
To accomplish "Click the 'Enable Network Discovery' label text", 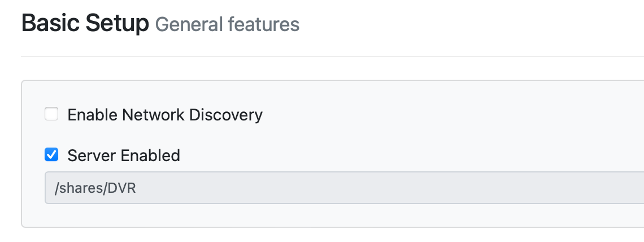I will tap(164, 115).
